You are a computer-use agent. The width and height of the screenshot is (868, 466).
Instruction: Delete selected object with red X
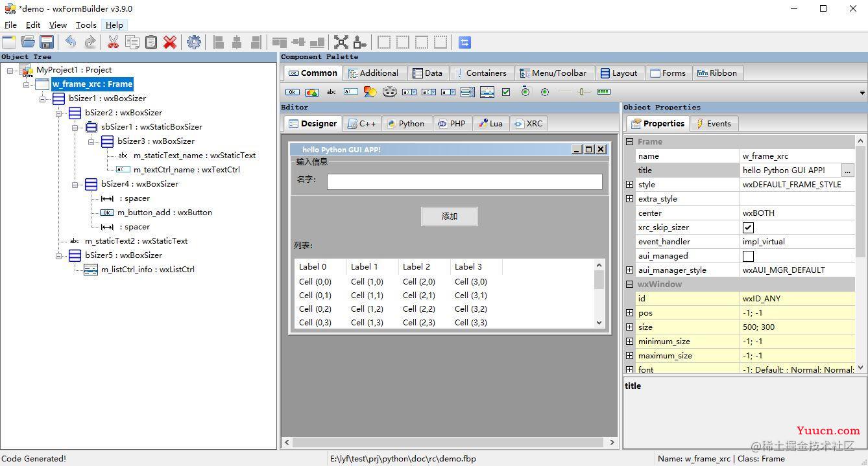(x=170, y=42)
